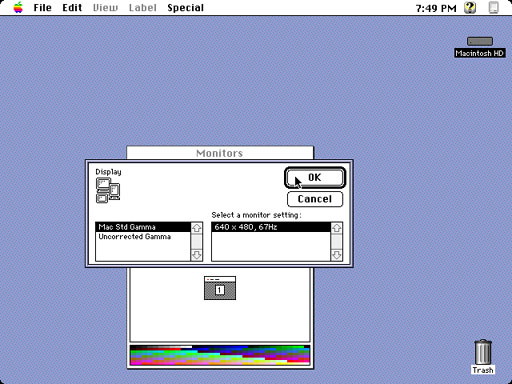Click the gamma list up arrow
The width and height of the screenshot is (512, 384).
(196, 228)
